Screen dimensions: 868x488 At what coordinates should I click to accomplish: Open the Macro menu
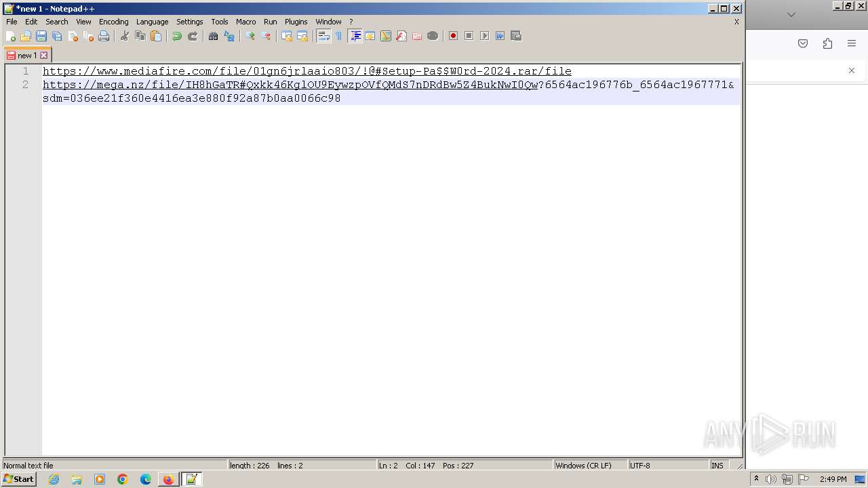[x=246, y=22]
